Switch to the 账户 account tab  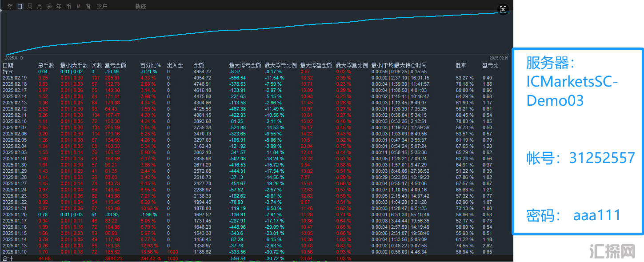102,6
